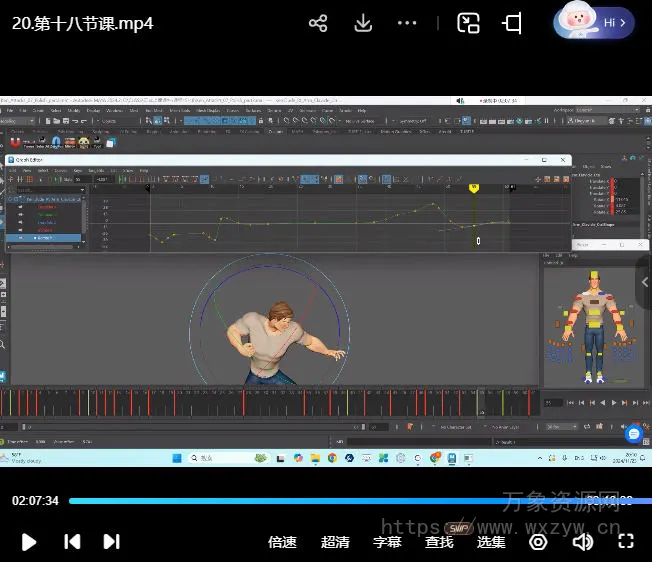
Task: Skip to the previous video
Action: pyautogui.click(x=72, y=542)
